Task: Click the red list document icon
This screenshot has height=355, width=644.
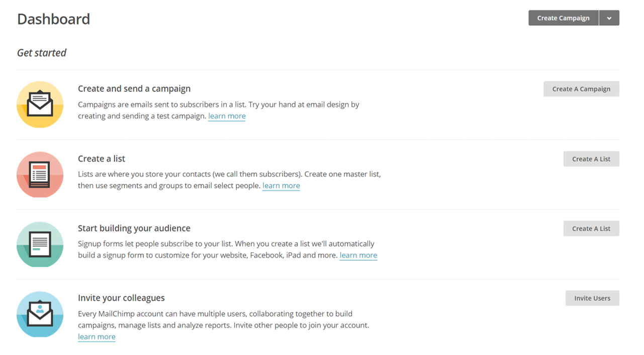Action: click(40, 174)
